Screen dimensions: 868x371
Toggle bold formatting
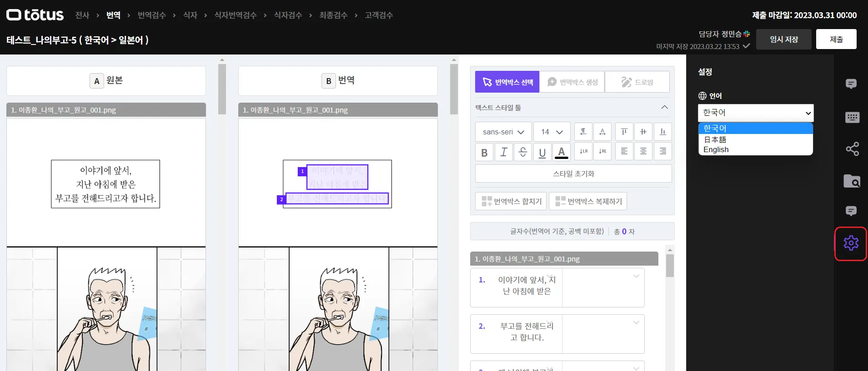coord(484,152)
